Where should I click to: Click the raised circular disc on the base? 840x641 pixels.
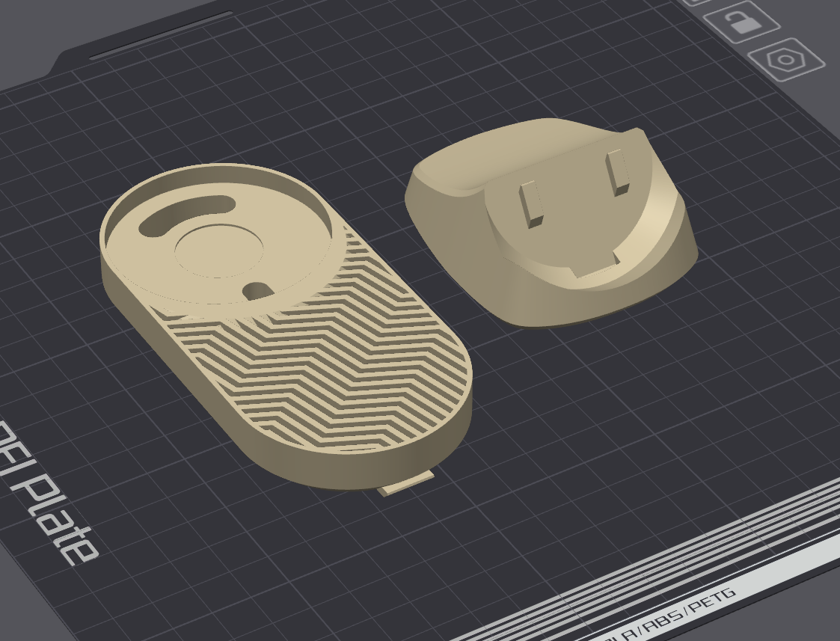[x=219, y=250]
